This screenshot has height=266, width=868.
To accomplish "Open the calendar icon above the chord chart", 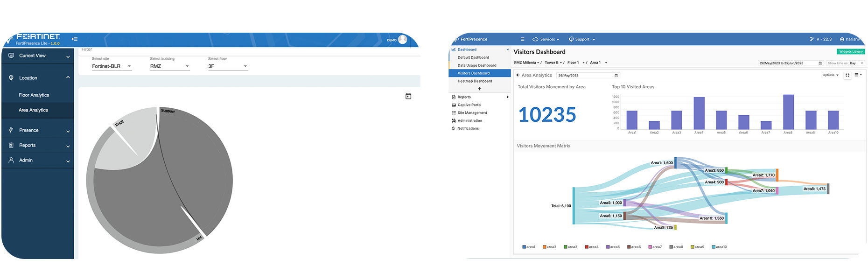I will coord(408,96).
